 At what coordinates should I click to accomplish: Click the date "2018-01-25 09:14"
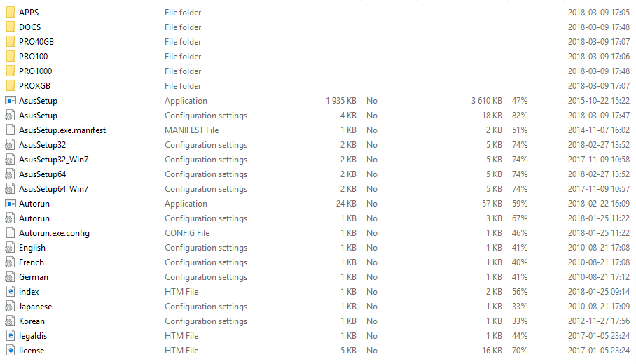pos(599,292)
